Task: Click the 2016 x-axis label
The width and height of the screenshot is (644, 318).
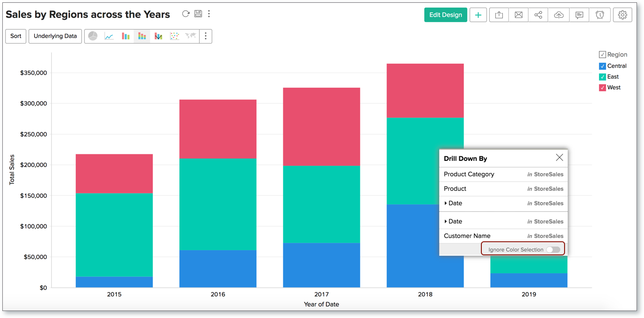Action: click(218, 295)
